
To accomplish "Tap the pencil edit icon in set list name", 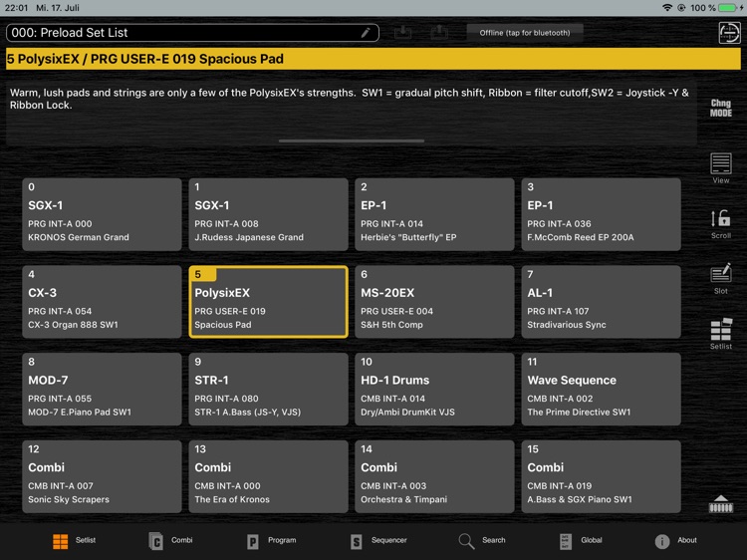I will 366,33.
